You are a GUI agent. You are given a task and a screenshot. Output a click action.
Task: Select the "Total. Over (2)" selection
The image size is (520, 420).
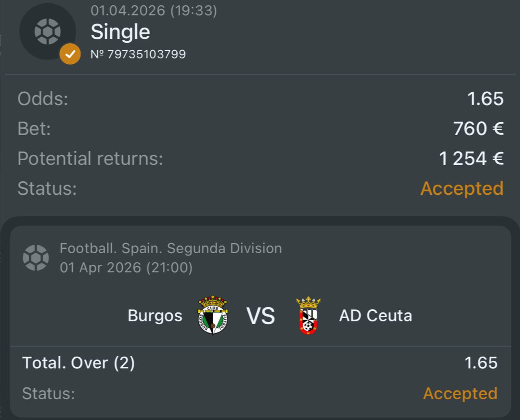[78, 363]
